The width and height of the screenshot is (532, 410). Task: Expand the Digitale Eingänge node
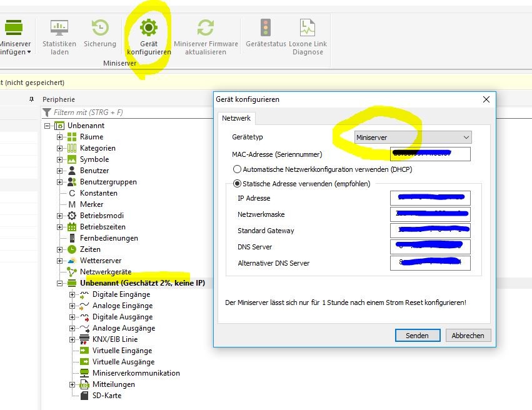(72, 295)
